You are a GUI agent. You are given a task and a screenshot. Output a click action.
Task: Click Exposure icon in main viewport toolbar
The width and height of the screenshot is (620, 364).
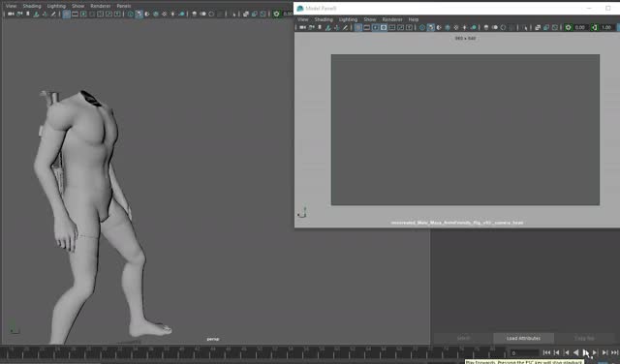276,14
